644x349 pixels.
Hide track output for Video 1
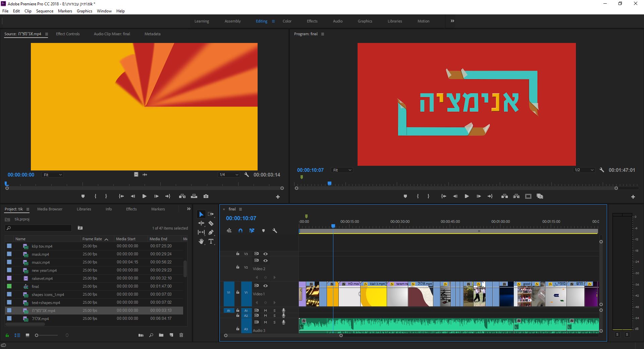(265, 286)
